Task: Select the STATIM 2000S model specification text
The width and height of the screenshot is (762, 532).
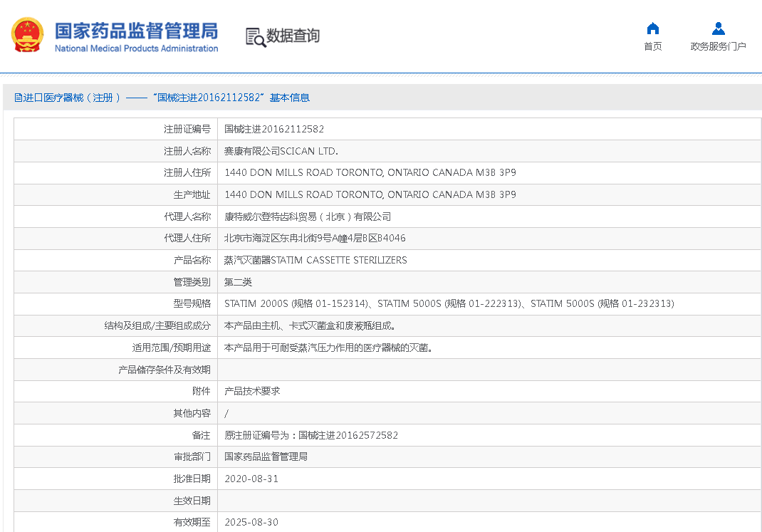Action: click(x=449, y=303)
